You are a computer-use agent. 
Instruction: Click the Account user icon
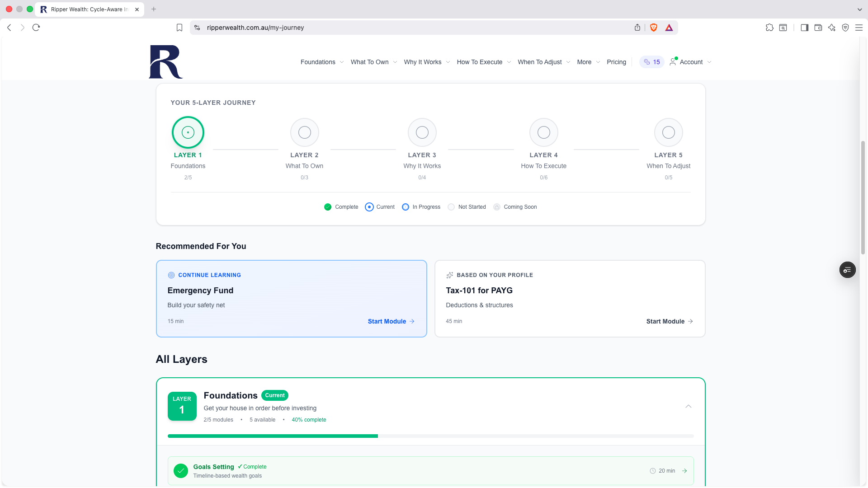pos(673,61)
